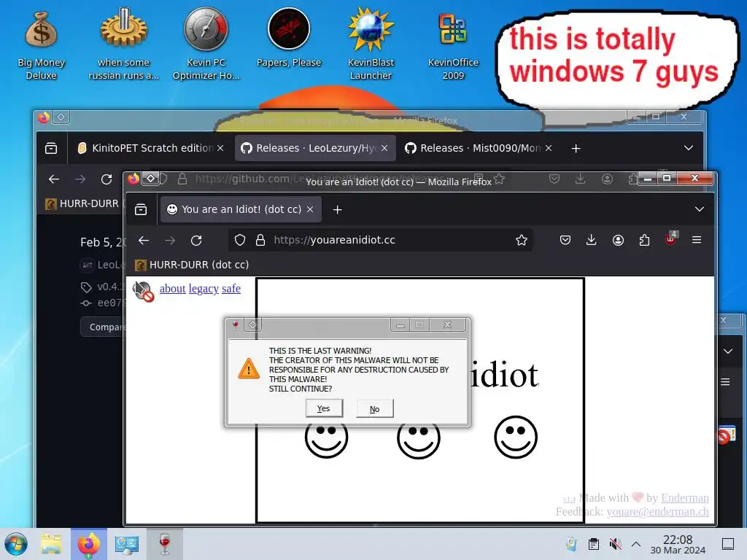Close the KinitoPET Scratch edition tab
This screenshot has height=560, width=747.
pyautogui.click(x=220, y=148)
